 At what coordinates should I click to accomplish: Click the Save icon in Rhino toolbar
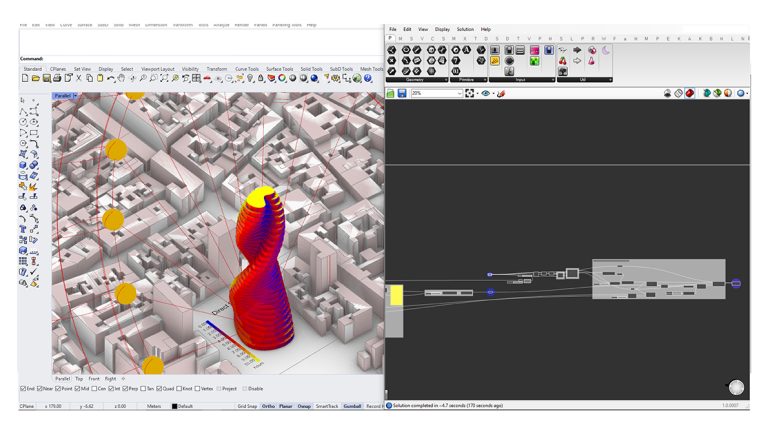point(47,78)
